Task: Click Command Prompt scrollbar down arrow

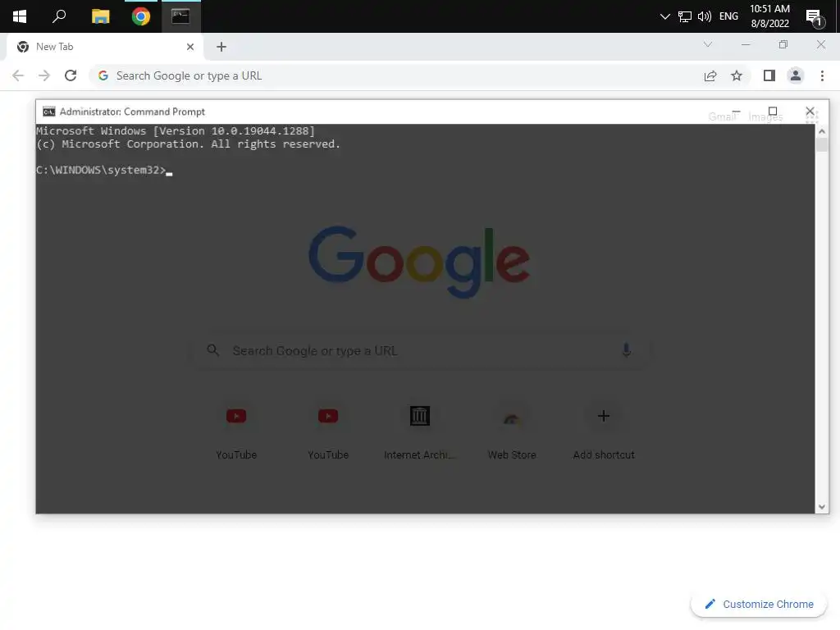Action: pos(822,507)
